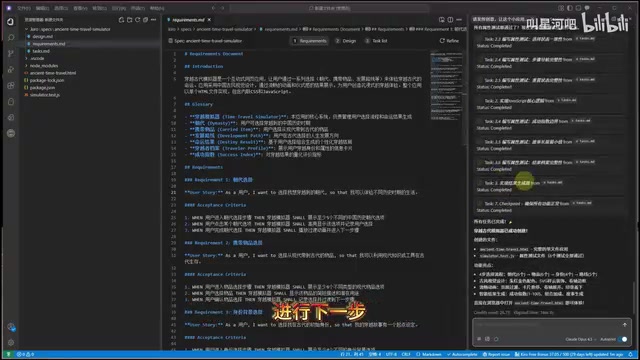This screenshot has height=360, width=640.
Task: Open the preview icon in editor toolbar
Action: pyautogui.click(x=442, y=20)
